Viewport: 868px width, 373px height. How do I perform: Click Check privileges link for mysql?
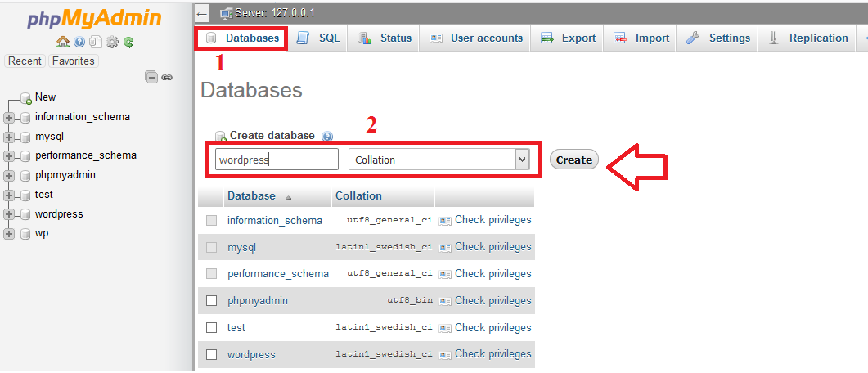tap(492, 247)
